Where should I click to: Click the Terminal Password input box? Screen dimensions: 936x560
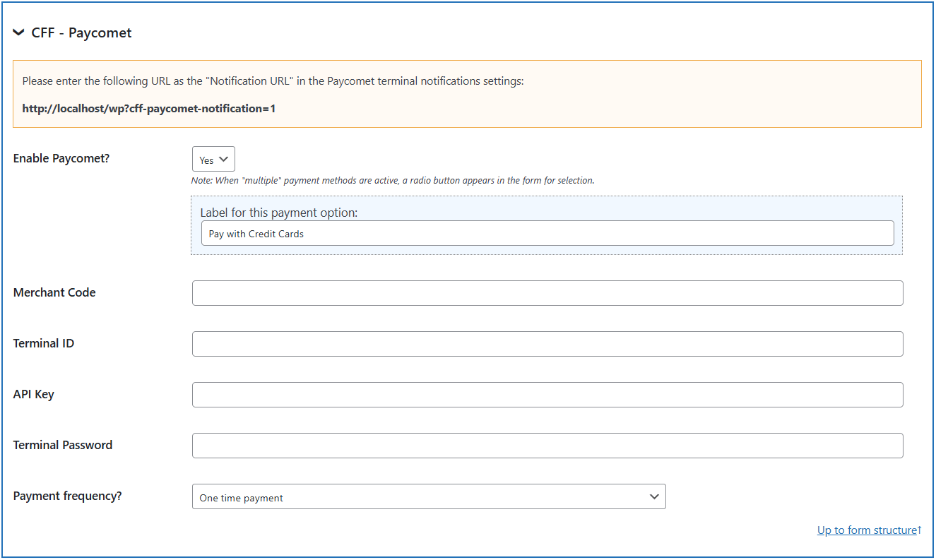[547, 446]
